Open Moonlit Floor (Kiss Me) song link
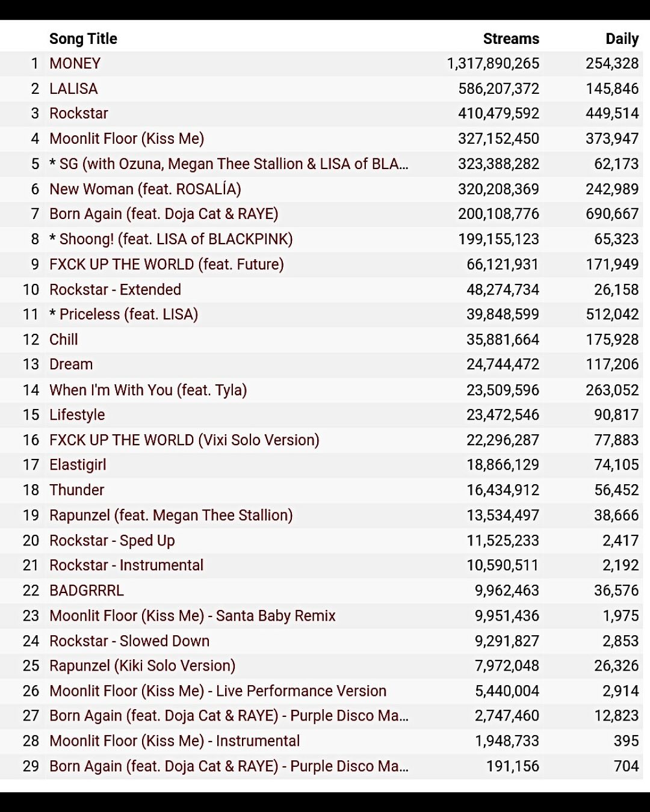This screenshot has width=650, height=812. (x=127, y=139)
